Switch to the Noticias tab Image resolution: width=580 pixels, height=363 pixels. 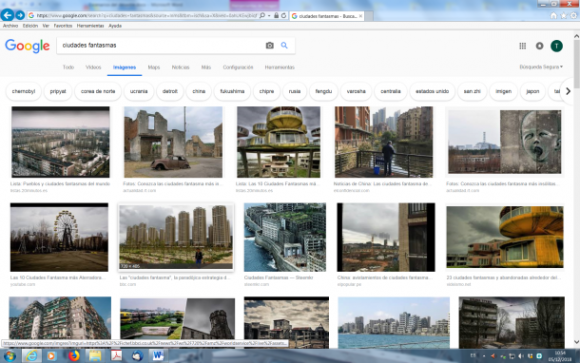[x=181, y=67]
